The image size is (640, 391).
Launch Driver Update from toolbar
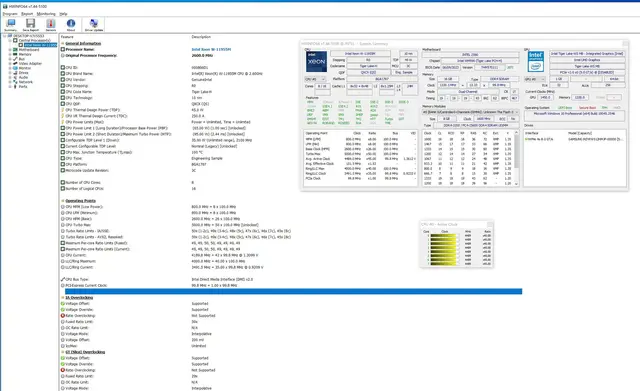tap(94, 25)
